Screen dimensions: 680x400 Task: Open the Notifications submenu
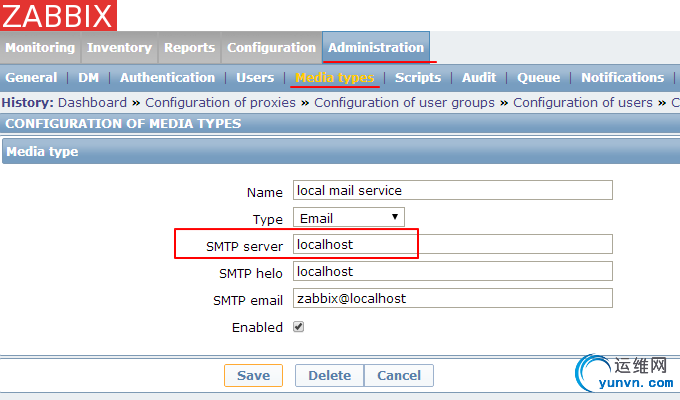[622, 78]
